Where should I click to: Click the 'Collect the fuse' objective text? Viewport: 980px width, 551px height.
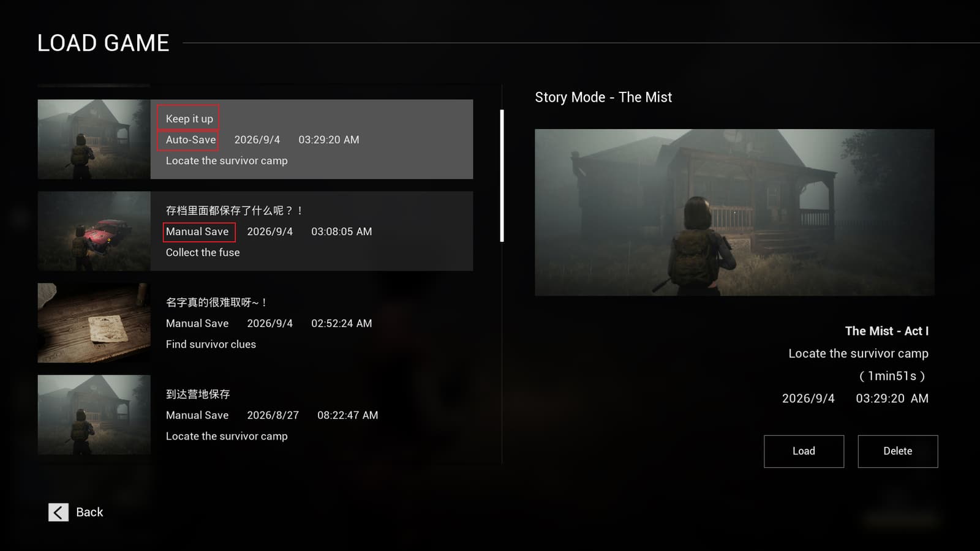pos(203,252)
